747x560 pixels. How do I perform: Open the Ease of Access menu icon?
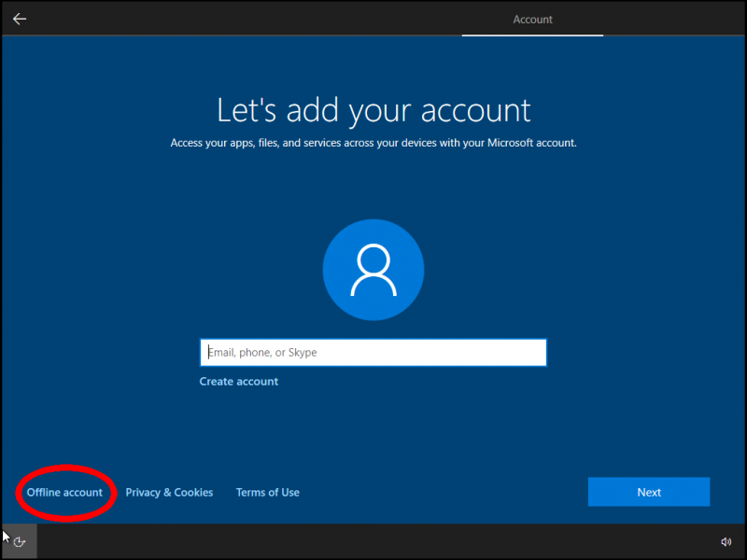tap(19, 541)
